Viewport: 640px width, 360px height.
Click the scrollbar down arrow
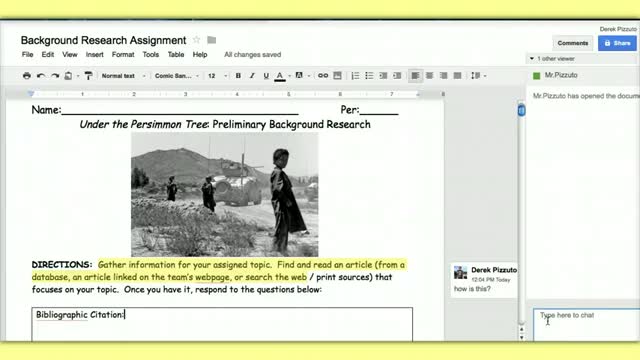click(x=521, y=338)
